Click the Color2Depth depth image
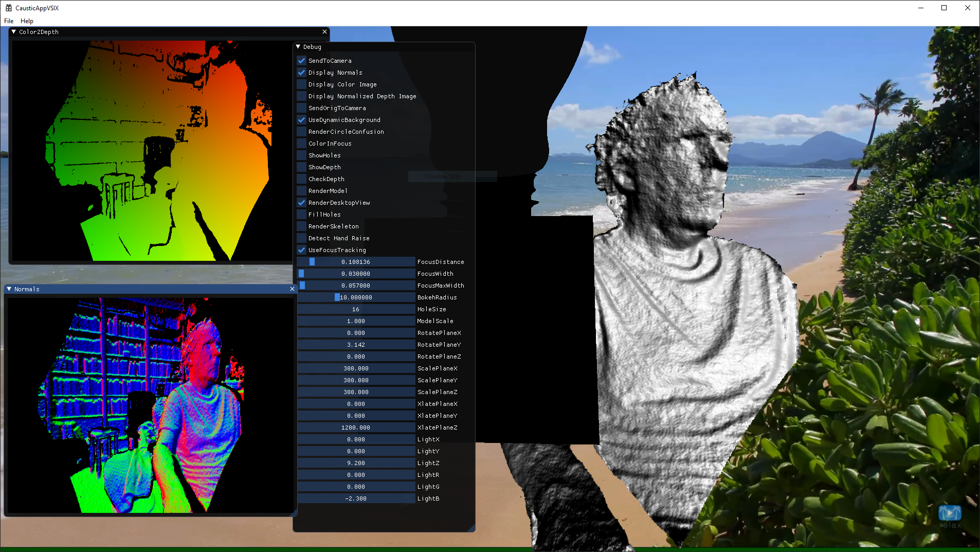 pos(152,150)
